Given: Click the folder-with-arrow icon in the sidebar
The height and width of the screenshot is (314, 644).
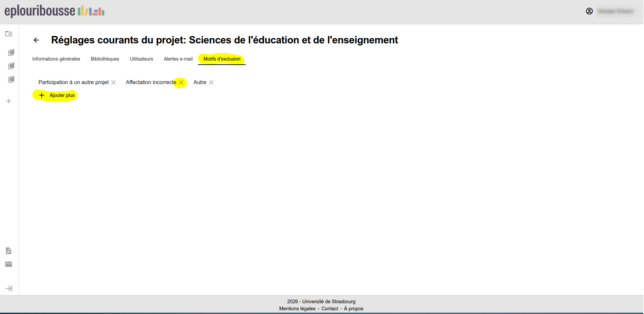Looking at the screenshot, I should pos(9,34).
